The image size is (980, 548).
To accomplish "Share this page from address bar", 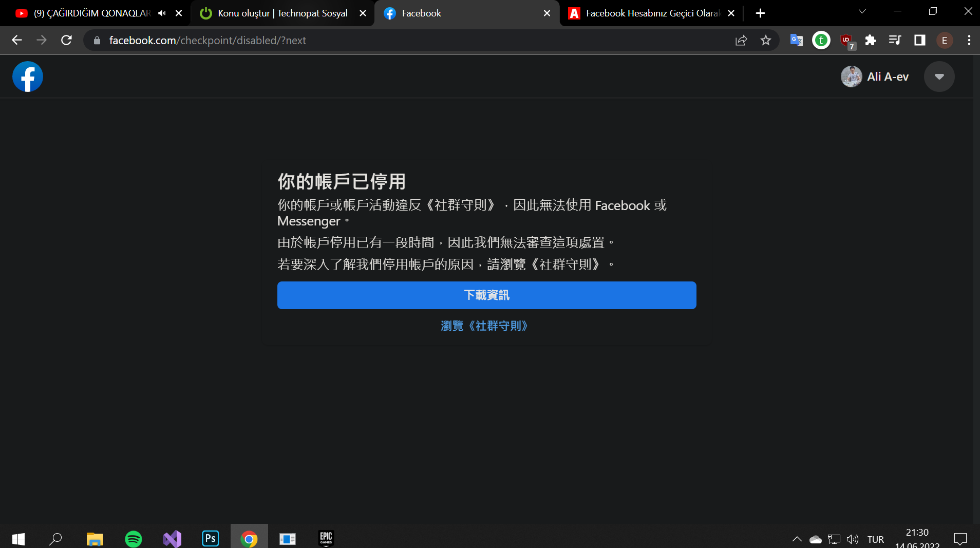I will click(741, 40).
